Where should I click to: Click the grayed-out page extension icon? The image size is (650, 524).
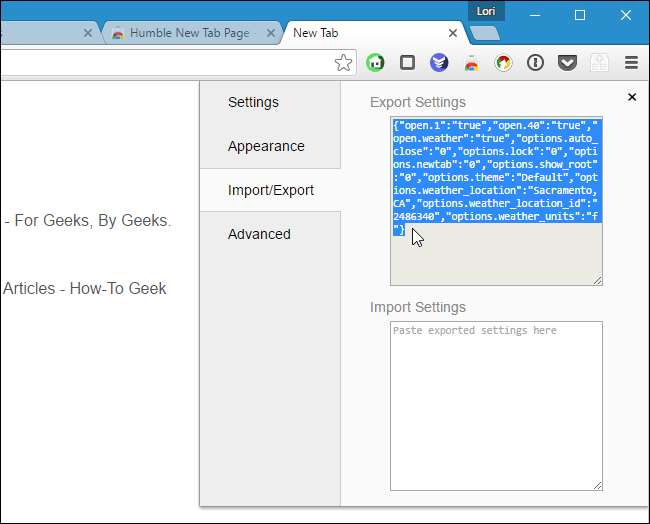[x=599, y=63]
